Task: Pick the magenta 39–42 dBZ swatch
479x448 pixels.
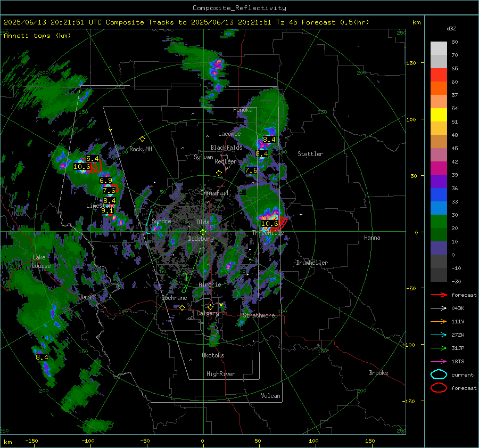Action: pyautogui.click(x=439, y=168)
